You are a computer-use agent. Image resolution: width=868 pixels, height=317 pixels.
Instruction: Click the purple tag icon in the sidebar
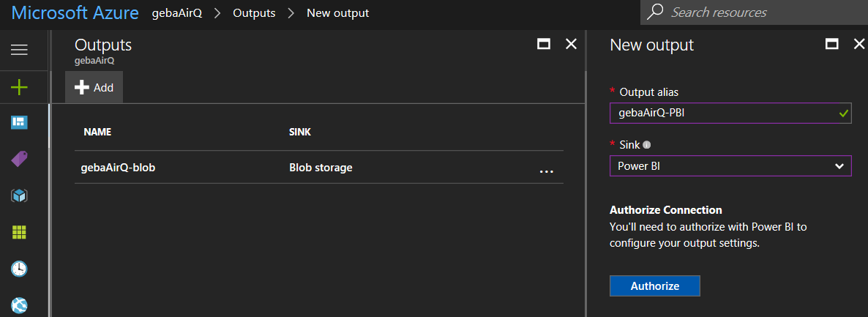tap(19, 159)
